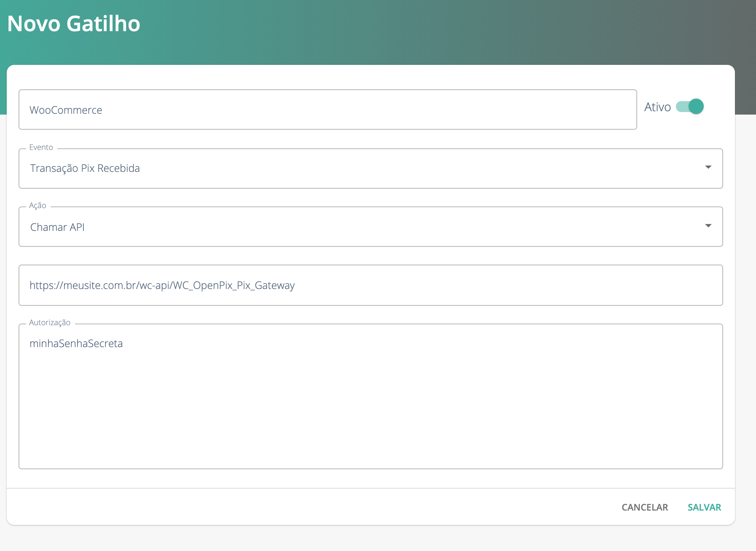Change the event from Transação Pix Recebida
The image size is (756, 551).
[371, 168]
